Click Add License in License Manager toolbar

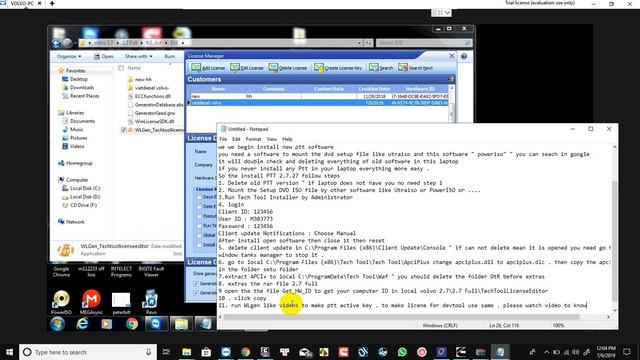point(208,68)
